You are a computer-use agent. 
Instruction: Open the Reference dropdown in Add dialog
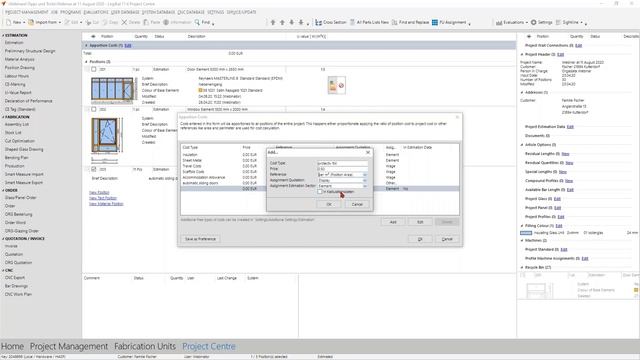pos(364,175)
